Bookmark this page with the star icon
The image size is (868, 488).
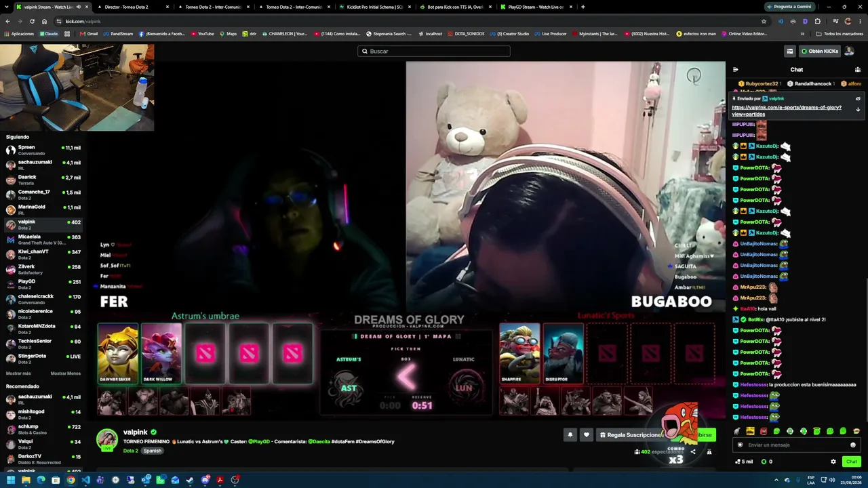pyautogui.click(x=764, y=21)
